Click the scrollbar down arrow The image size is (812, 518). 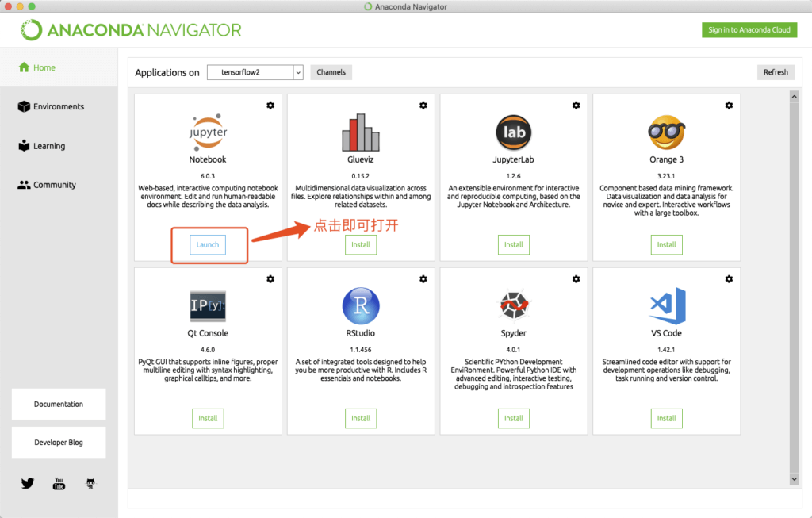click(794, 479)
